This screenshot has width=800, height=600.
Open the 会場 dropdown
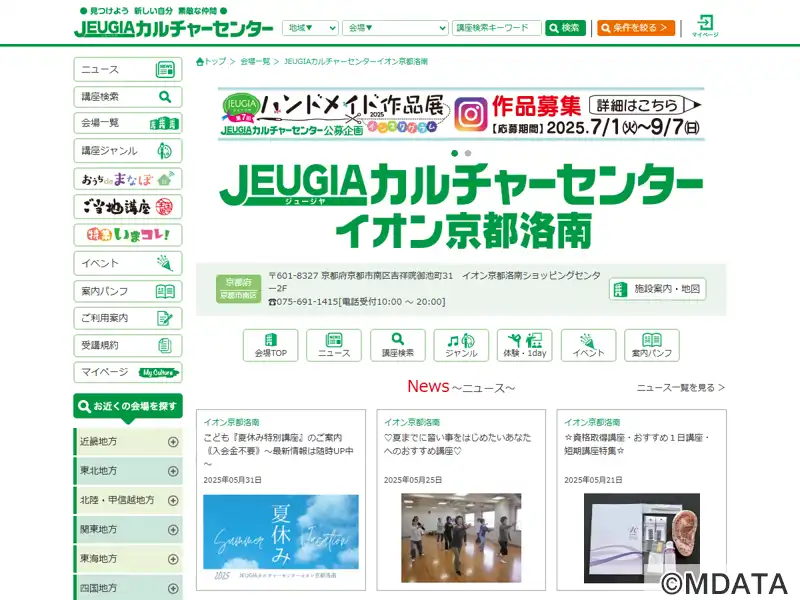coord(395,28)
